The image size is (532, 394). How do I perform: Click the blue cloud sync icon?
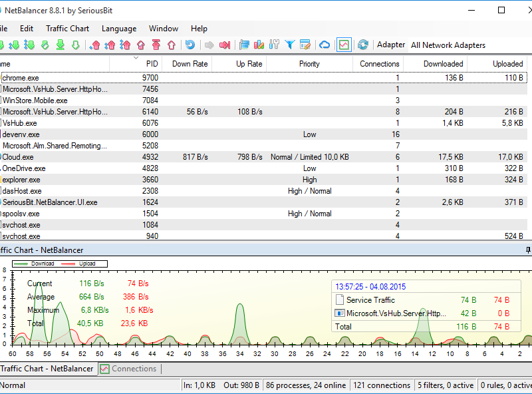click(325, 45)
